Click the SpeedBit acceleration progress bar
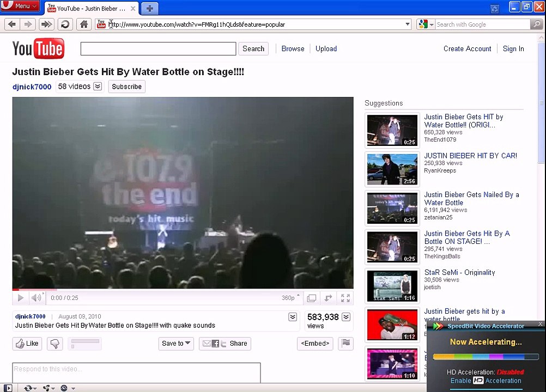The height and width of the screenshot is (392, 546). (x=486, y=357)
